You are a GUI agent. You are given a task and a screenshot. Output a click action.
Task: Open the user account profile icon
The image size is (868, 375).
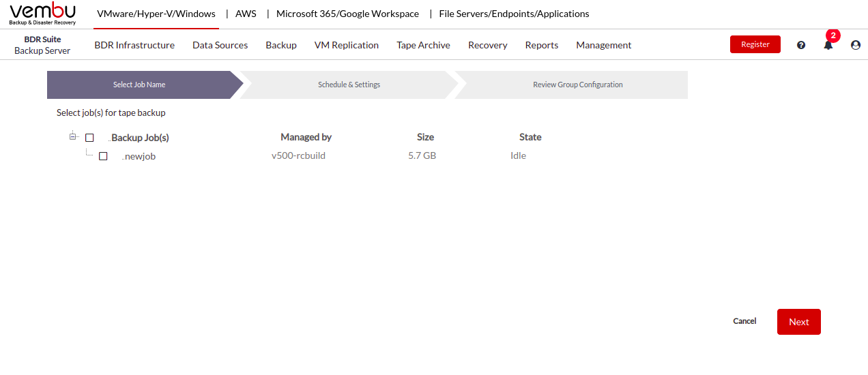(x=856, y=45)
